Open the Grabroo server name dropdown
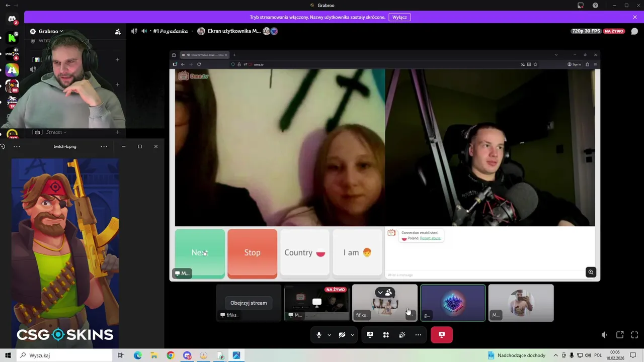Screen dimensions: 644x362 (x=51, y=31)
